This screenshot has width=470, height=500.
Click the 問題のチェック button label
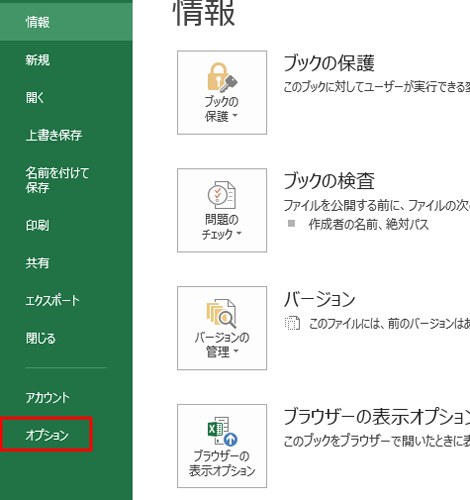(x=221, y=227)
